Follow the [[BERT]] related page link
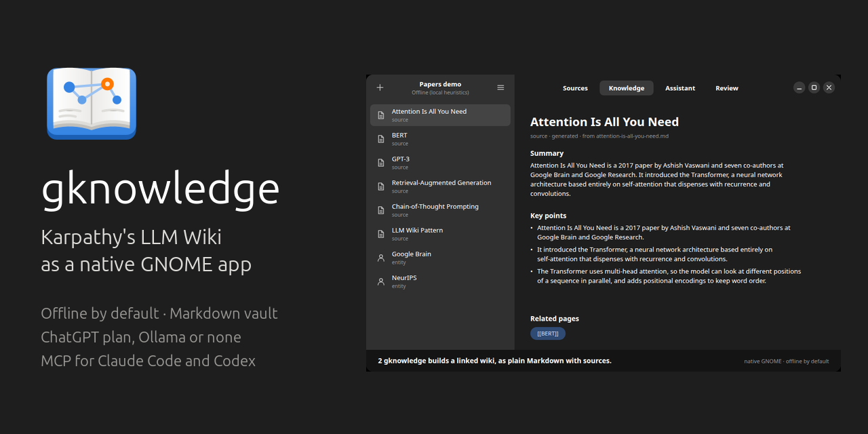This screenshot has width=868, height=434. 548,334
